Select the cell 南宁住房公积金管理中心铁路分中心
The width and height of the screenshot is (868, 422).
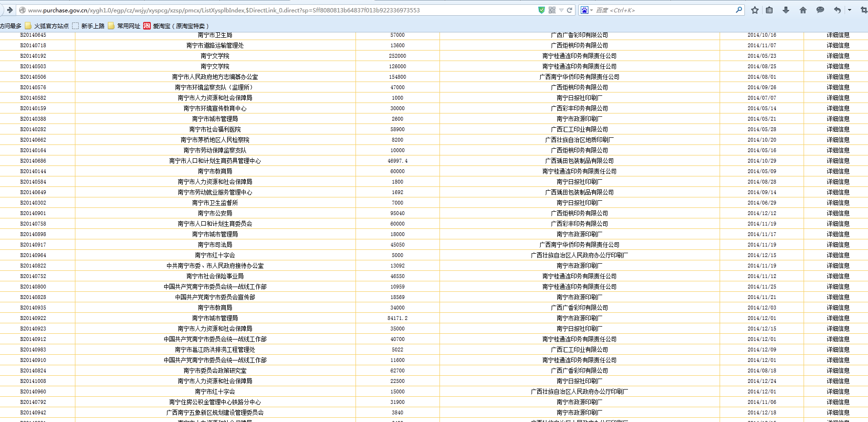point(215,402)
